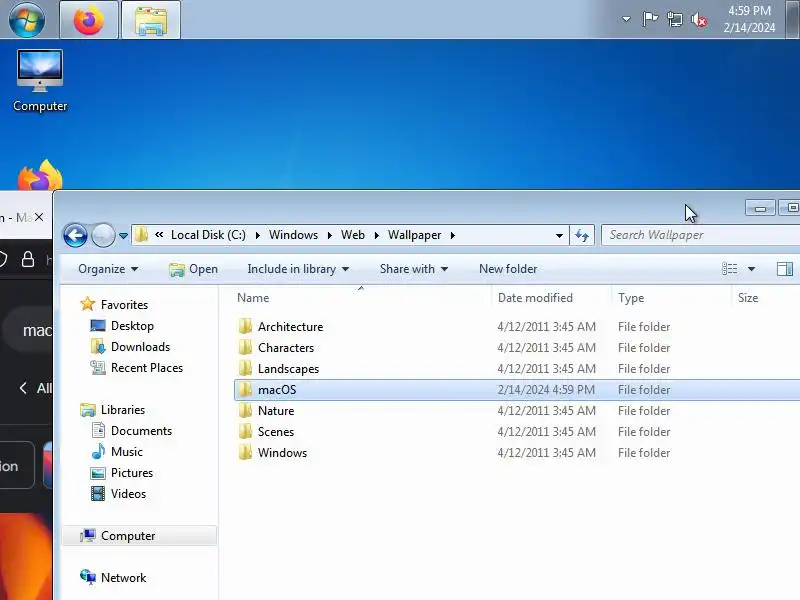Open the Computer desktop icon
This screenshot has height=600, width=800.
(x=40, y=81)
